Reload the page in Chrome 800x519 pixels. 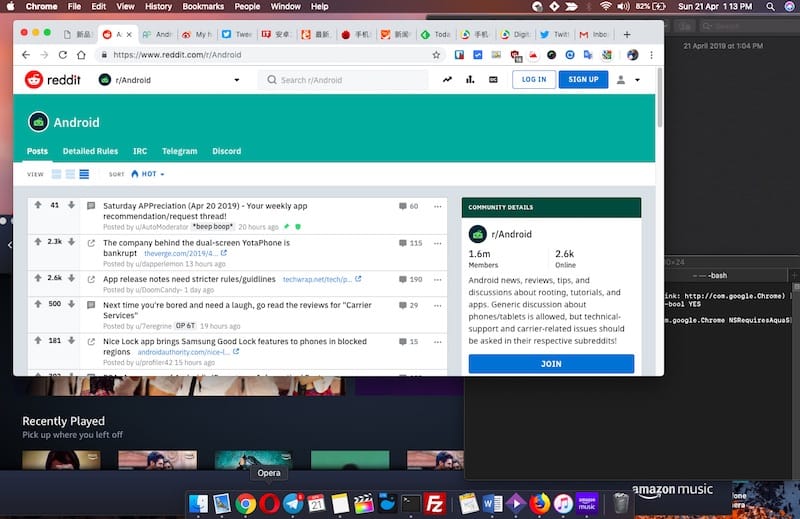coord(63,55)
